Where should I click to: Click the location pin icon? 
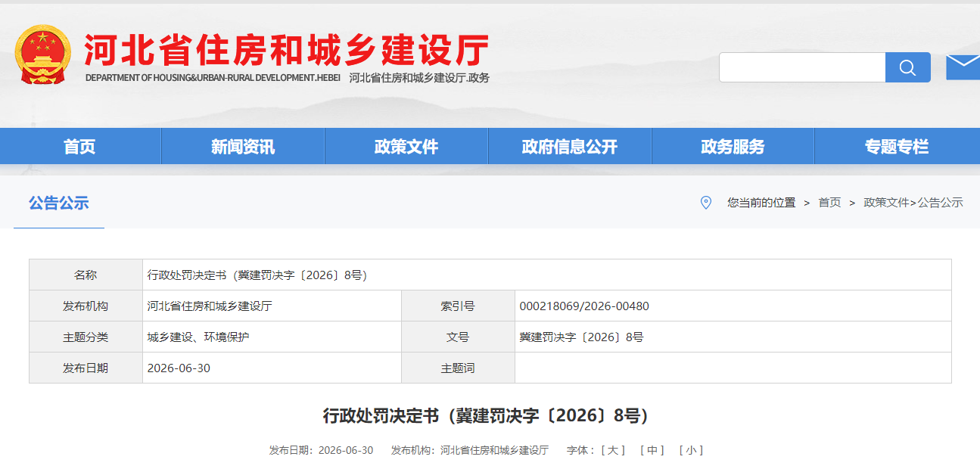tap(705, 203)
